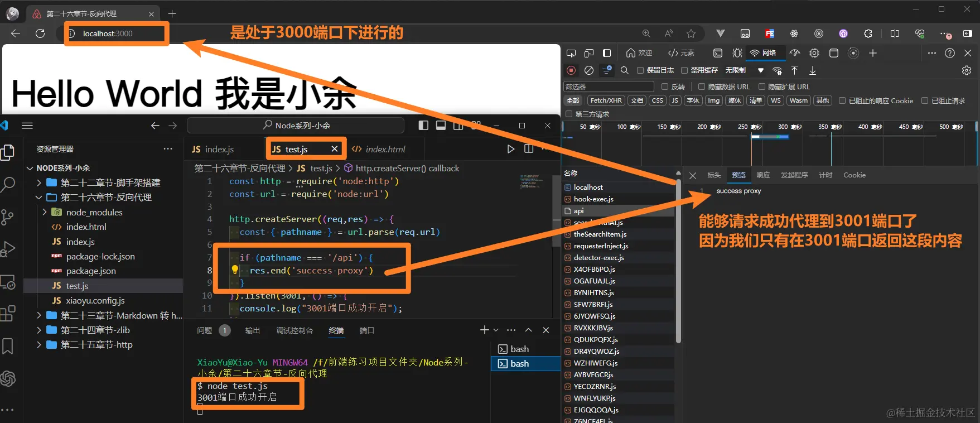Open Extensions view in VS Code activity bar
Viewport: 980px width, 423px height.
8,314
